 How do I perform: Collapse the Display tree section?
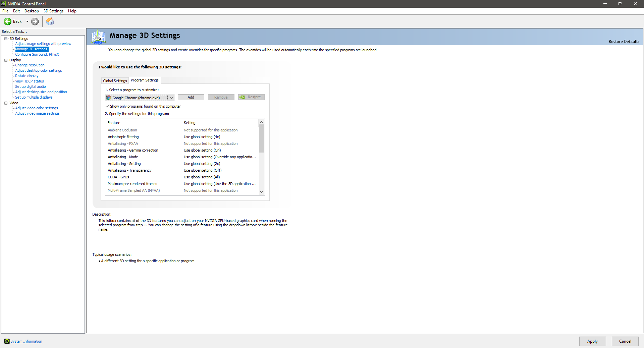click(6, 60)
